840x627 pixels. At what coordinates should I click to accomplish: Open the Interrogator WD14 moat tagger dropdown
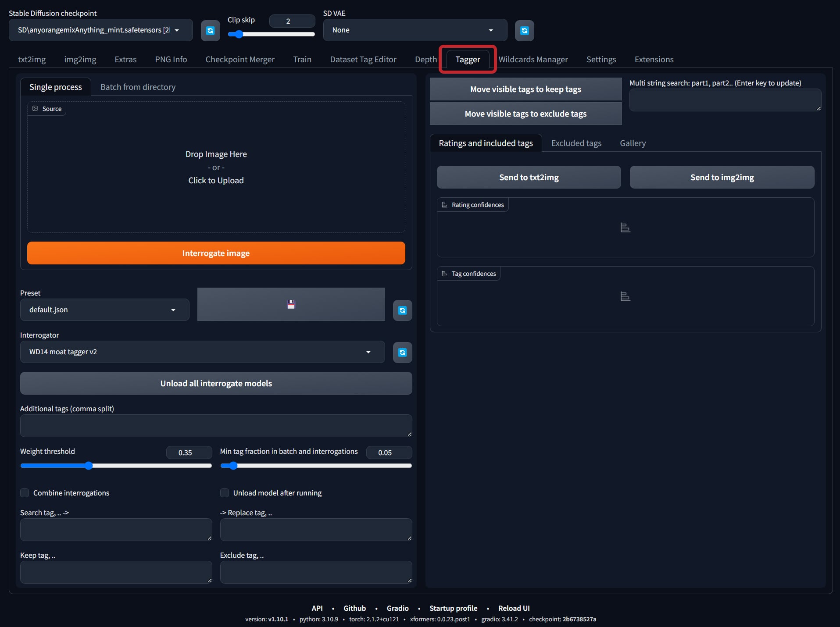pyautogui.click(x=202, y=352)
